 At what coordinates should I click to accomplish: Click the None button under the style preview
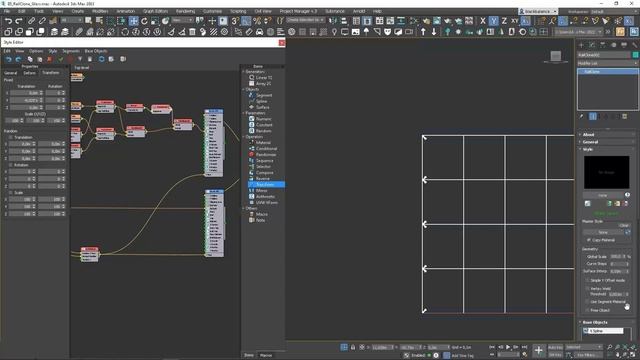(x=602, y=196)
